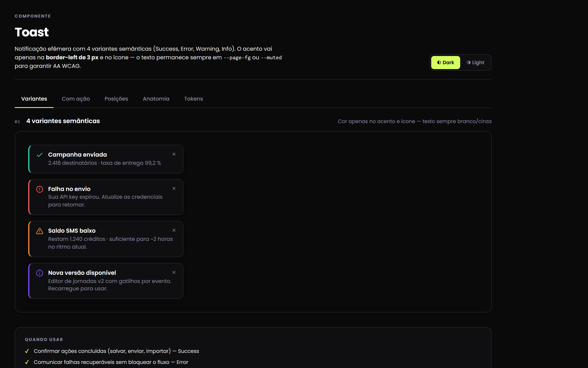Screen dimensions: 588x368
Task: Click the red error alert icon
Action: tap(40, 189)
